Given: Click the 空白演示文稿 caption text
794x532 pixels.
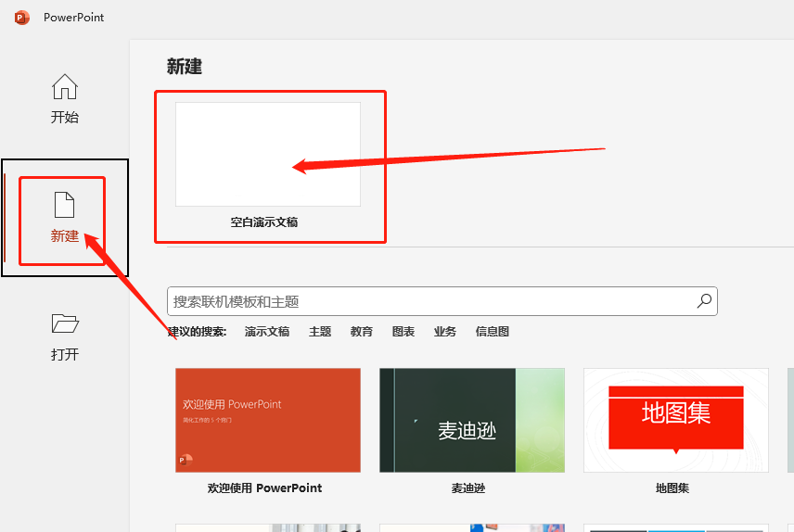Looking at the screenshot, I should [264, 222].
